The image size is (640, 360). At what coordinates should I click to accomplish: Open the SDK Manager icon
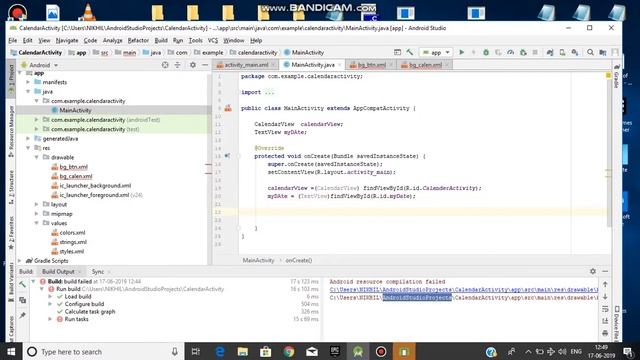click(x=575, y=52)
